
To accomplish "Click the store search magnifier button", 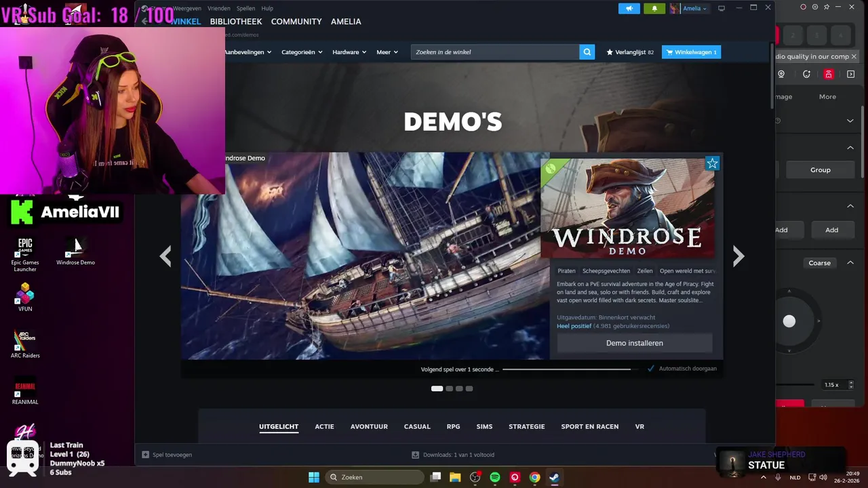I will [x=587, y=52].
